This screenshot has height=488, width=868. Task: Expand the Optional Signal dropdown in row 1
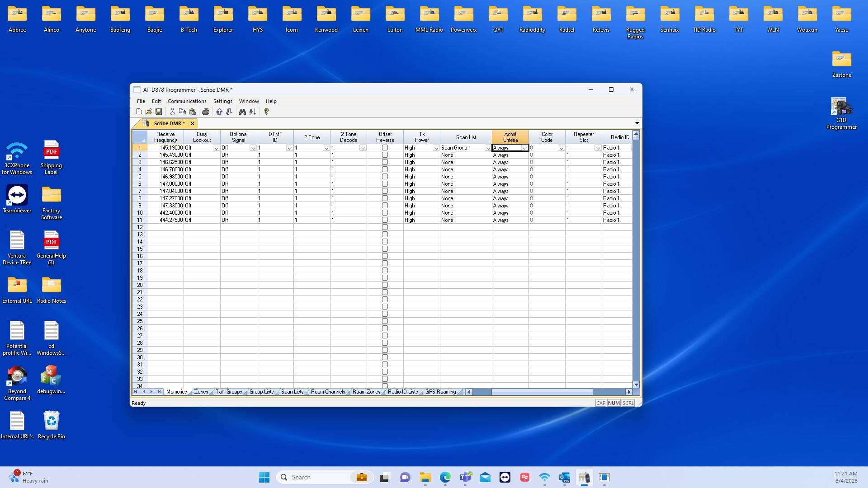tap(253, 148)
